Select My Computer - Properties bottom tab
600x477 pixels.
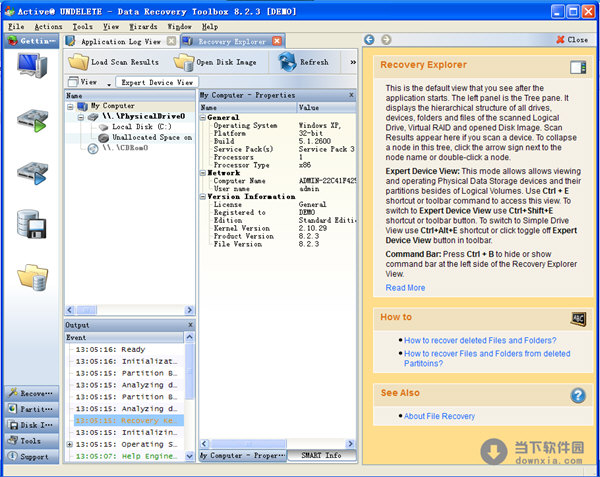coord(243,456)
